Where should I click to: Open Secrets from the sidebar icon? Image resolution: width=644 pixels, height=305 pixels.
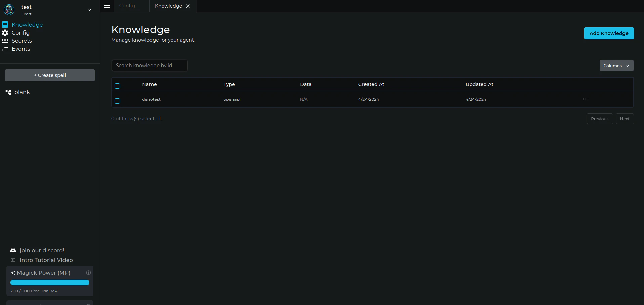[x=5, y=41]
